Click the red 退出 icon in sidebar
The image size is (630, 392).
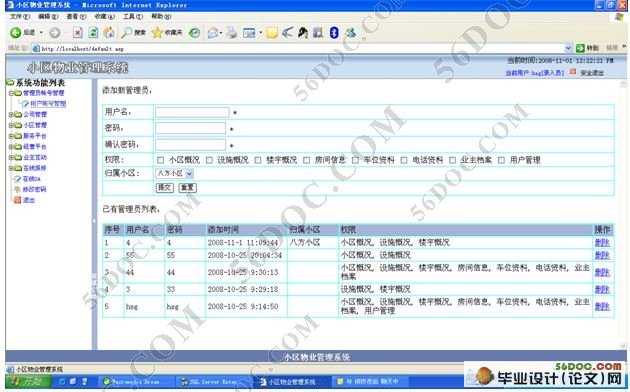pos(17,200)
